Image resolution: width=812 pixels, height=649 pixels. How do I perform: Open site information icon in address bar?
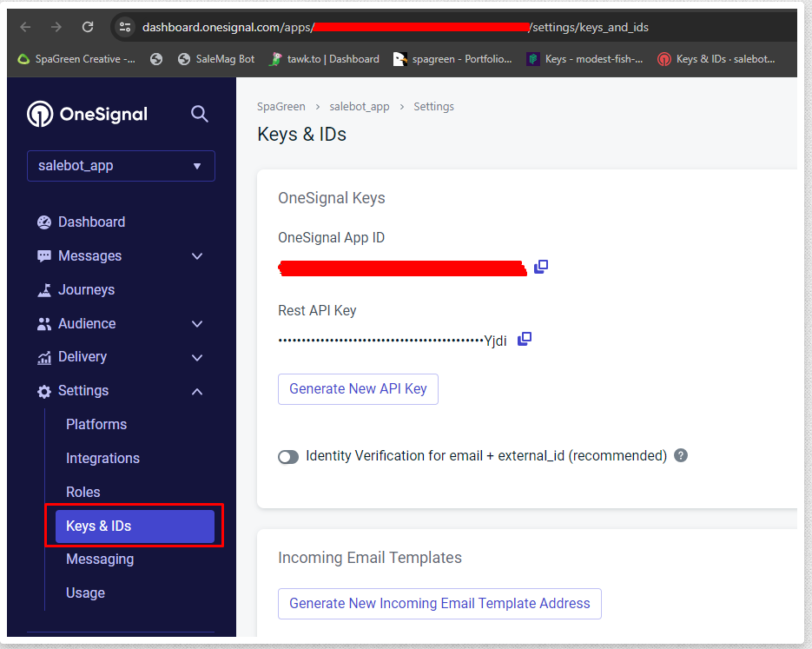(125, 27)
